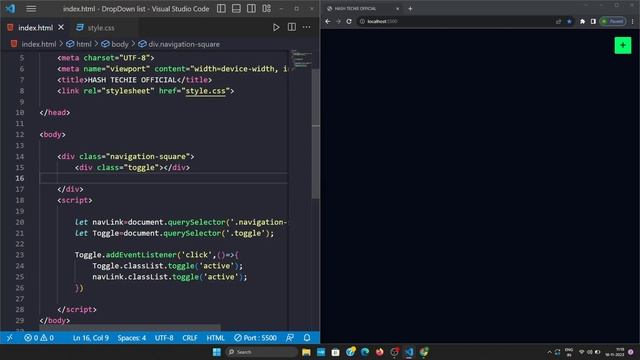
Task: Open File Explorer from the taskbar
Action: (x=306, y=352)
